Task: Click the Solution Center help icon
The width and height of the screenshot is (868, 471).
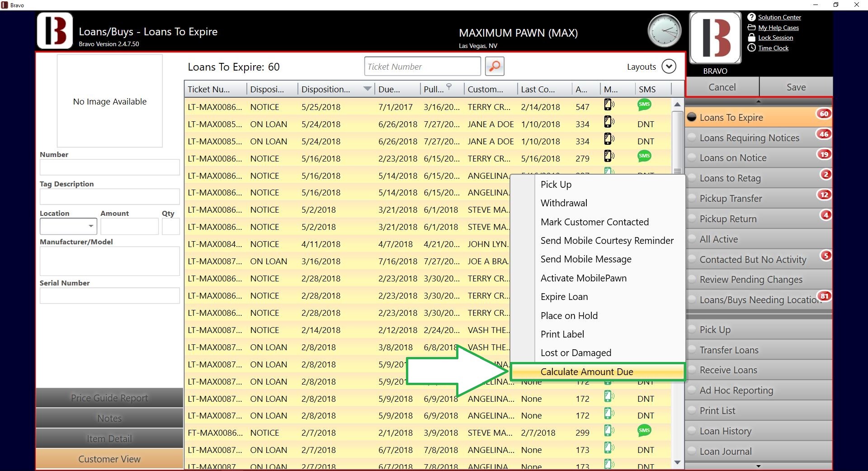Action: click(x=751, y=17)
